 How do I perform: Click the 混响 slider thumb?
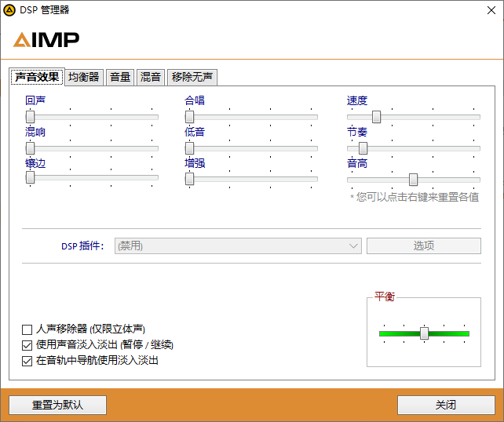[30, 148]
